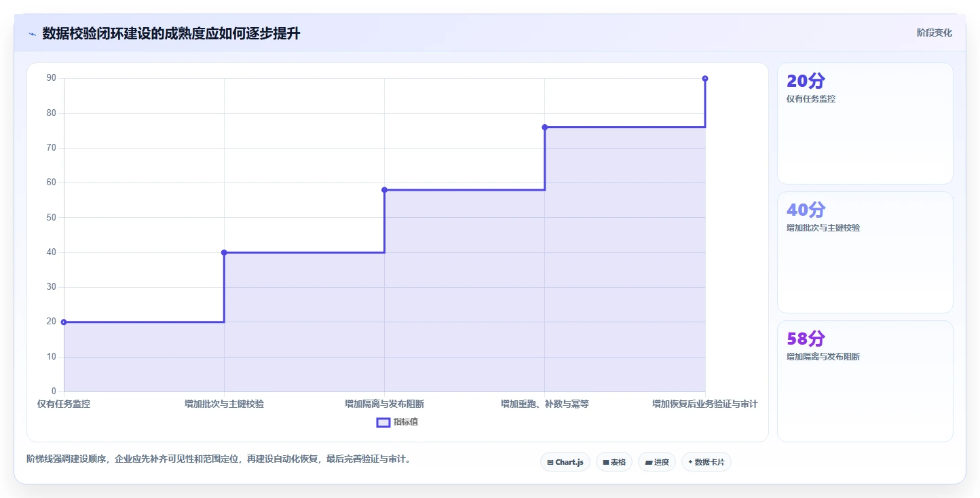Image resolution: width=980 pixels, height=498 pixels.
Task: Click the 进度 pill icon
Action: tap(648, 462)
